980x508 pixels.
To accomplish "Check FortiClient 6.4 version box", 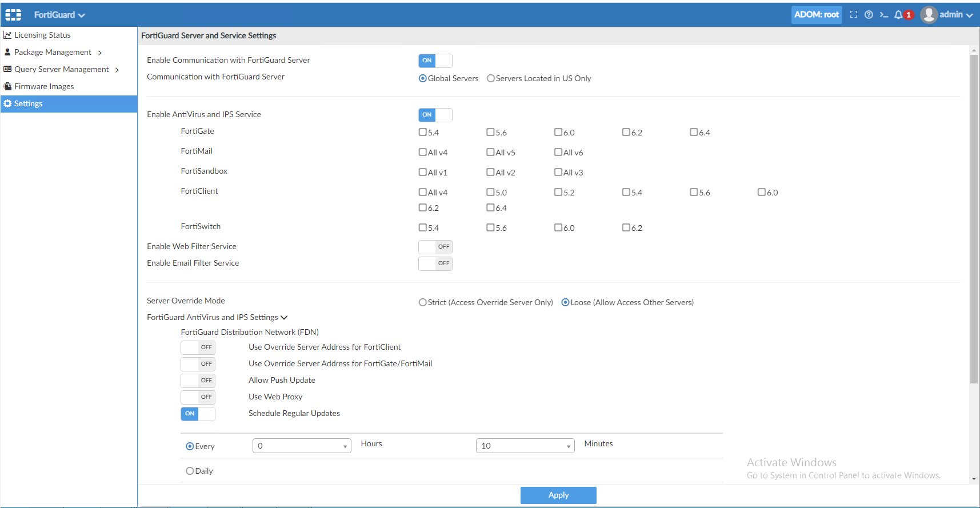I will [x=490, y=207].
